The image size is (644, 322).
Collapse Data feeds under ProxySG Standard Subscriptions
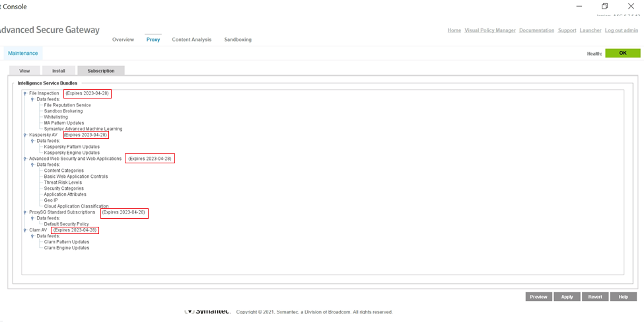[x=32, y=218]
